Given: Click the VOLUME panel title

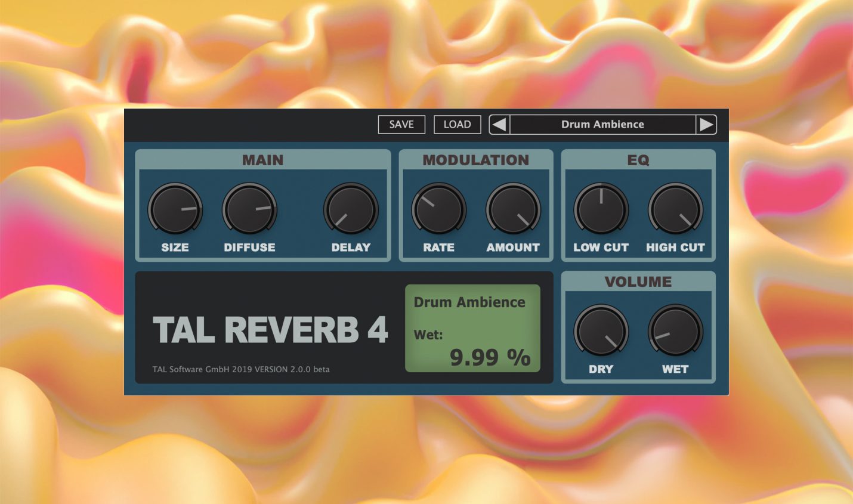Looking at the screenshot, I should [x=638, y=282].
